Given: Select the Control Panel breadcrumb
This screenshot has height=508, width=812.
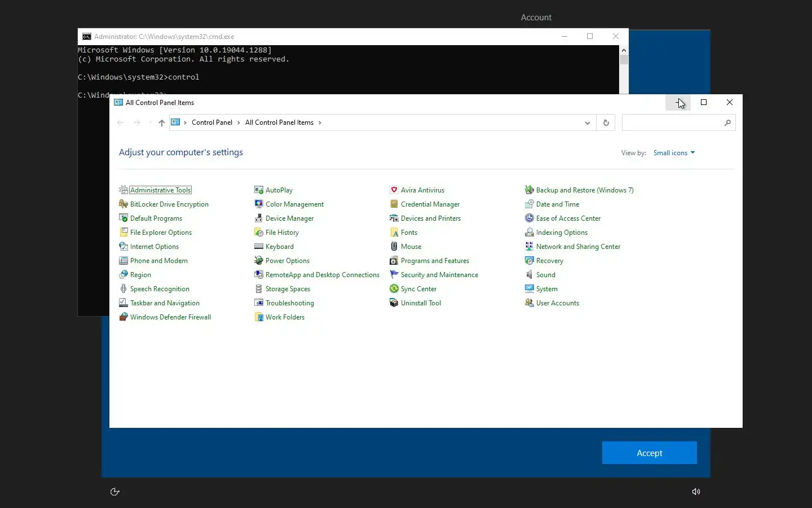Looking at the screenshot, I should 212,122.
